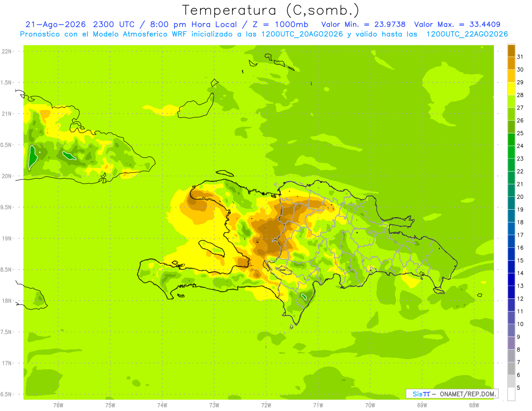Click the longitude axis label 76W

click(58, 405)
